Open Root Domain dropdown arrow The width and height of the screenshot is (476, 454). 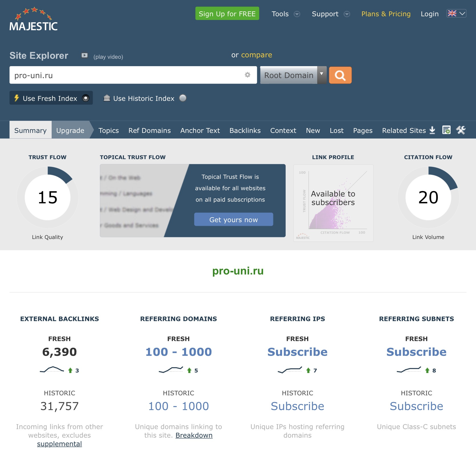coord(322,75)
